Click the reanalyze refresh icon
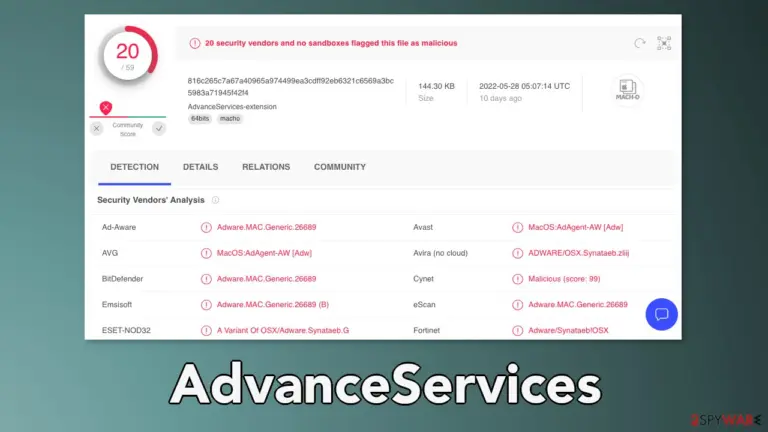768x432 pixels. click(x=640, y=43)
